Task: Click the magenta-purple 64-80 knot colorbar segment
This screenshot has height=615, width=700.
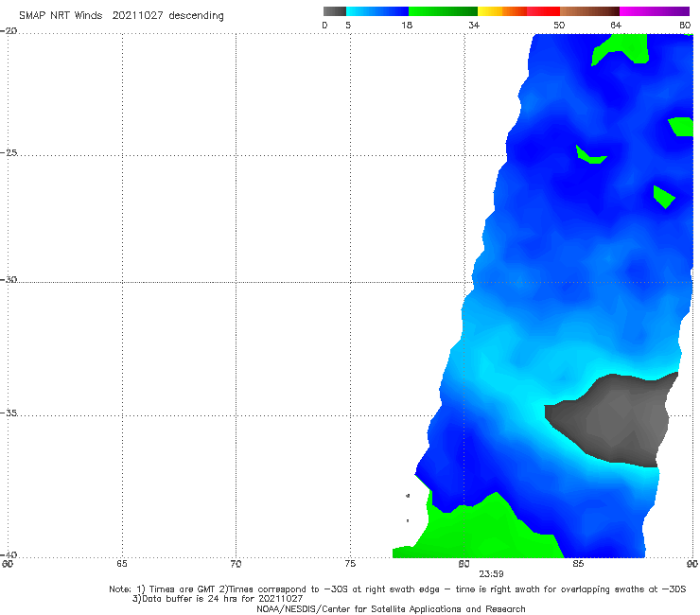Action: [655, 11]
